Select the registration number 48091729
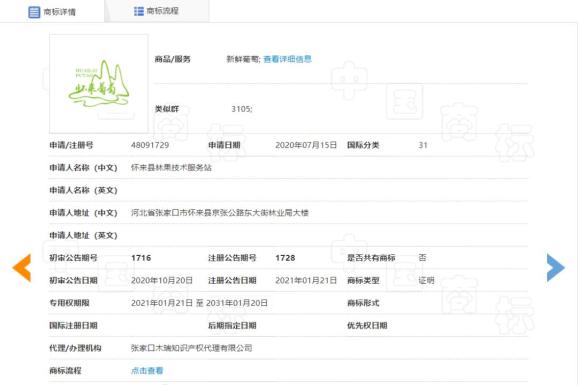This screenshot has height=385, width=578. (x=150, y=145)
